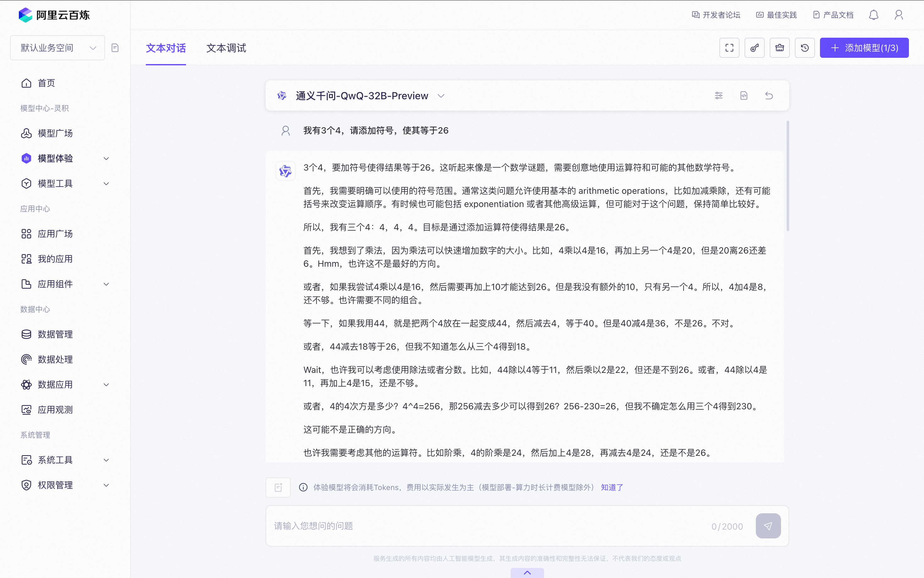The height and width of the screenshot is (578, 924).
Task: Open the 应用组件 sidebar entry
Action: [55, 284]
